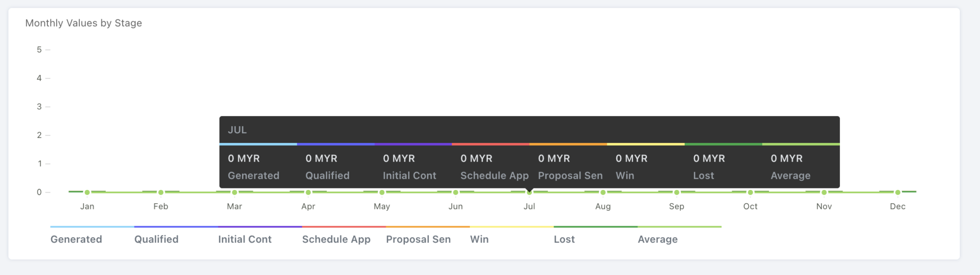Click the Aug data point on the chart
The image size is (980, 275).
603,192
